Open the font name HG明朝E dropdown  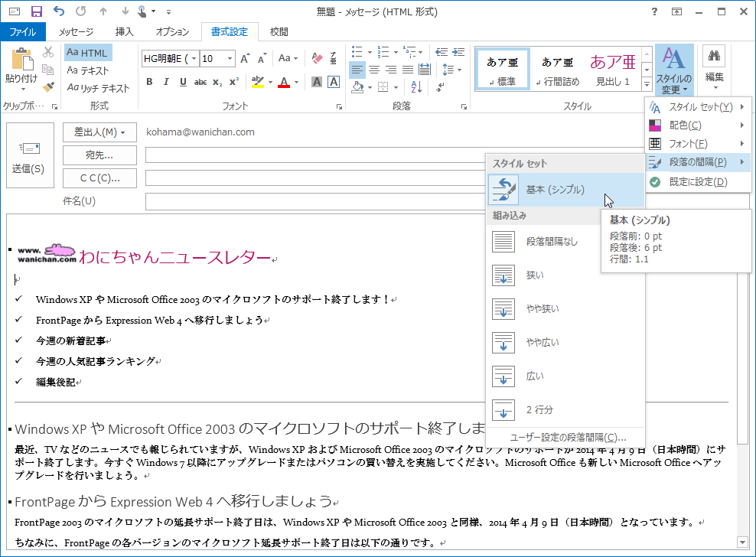point(194,58)
